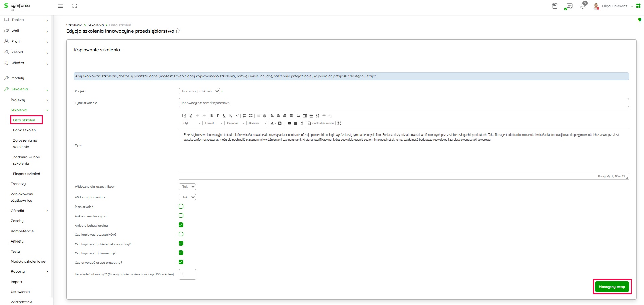Maximize the editor with fullscreen icon

click(x=339, y=123)
